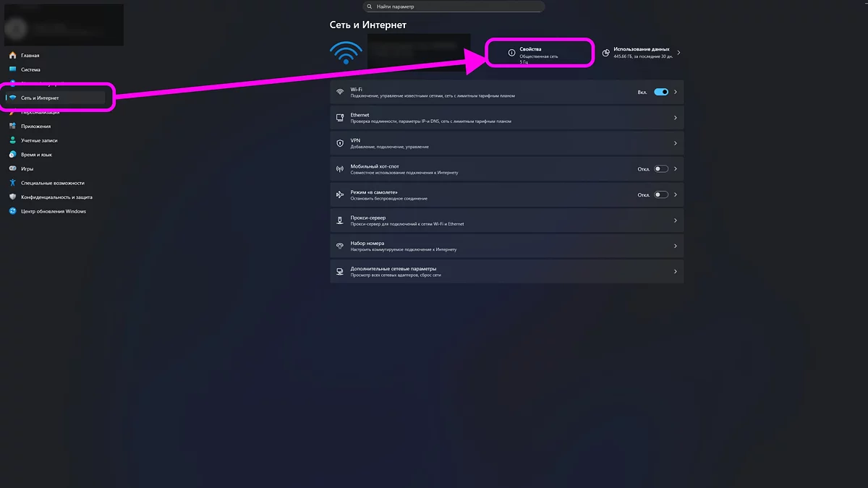Click the Учетные записи person icon
Image resolution: width=868 pixels, height=488 pixels.
(13, 140)
